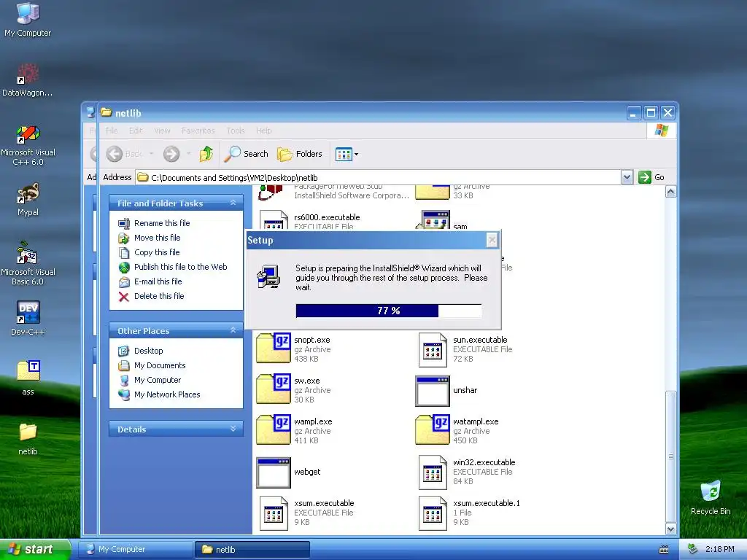This screenshot has width=747, height=560.
Task: Select the xsum.executable file icon
Action: point(274,513)
